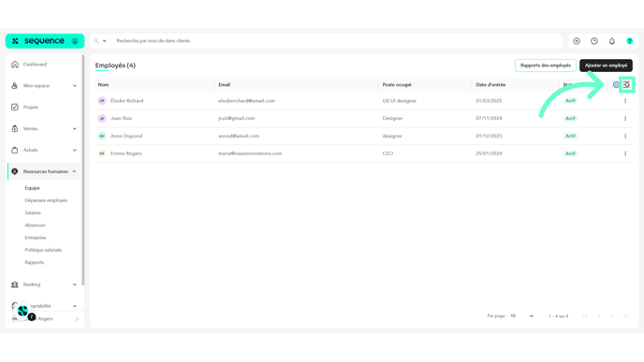Open the Absences submenu item
The width and height of the screenshot is (644, 362).
(35, 224)
